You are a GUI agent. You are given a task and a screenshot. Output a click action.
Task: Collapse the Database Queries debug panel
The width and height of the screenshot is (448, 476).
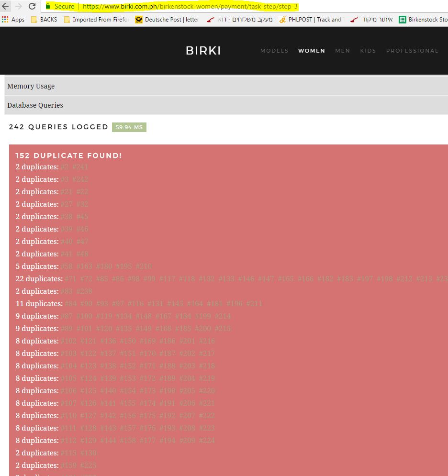226,105
